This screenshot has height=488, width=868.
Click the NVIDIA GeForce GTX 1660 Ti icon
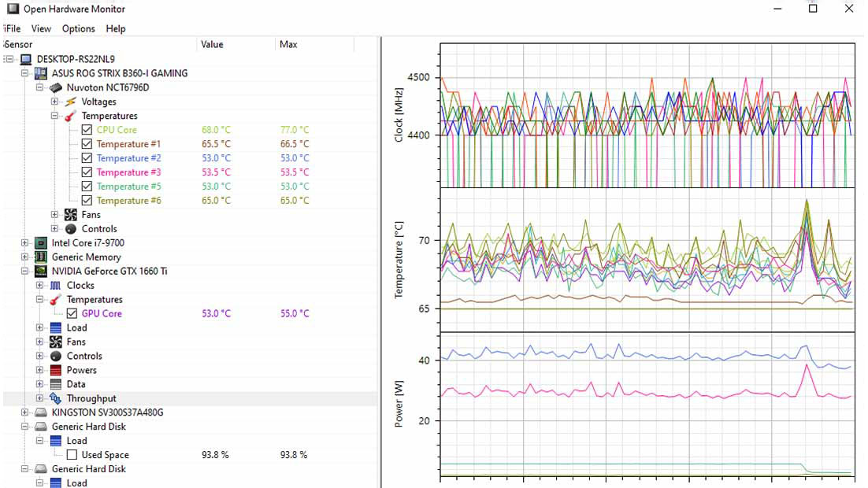coord(41,272)
